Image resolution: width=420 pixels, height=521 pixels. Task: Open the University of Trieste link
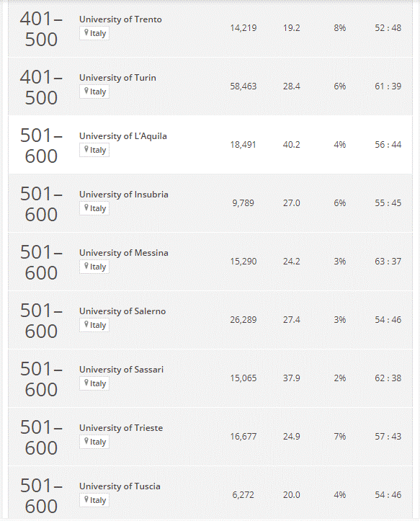[121, 428]
